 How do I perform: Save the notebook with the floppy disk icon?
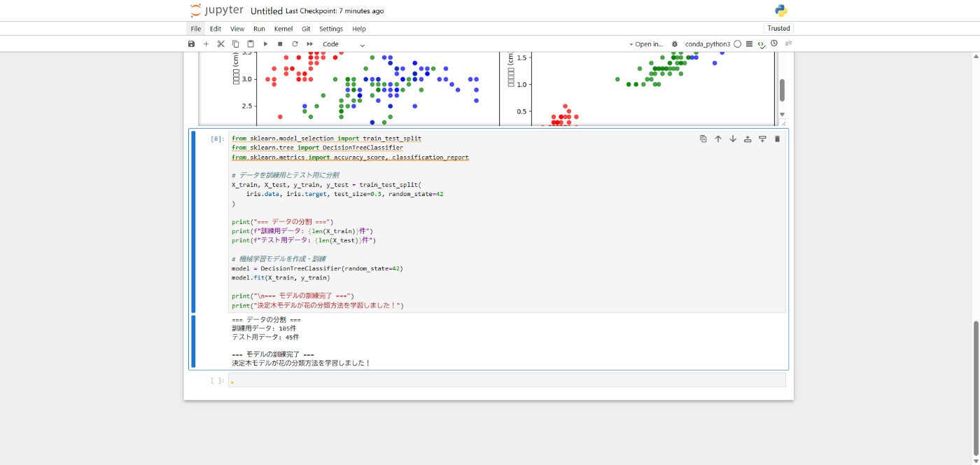tap(191, 44)
